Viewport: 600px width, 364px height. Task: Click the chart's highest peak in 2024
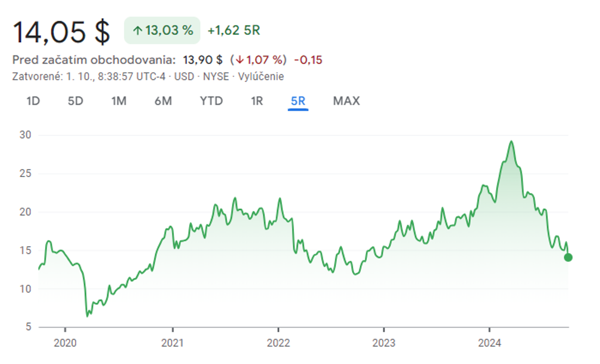[x=511, y=142]
